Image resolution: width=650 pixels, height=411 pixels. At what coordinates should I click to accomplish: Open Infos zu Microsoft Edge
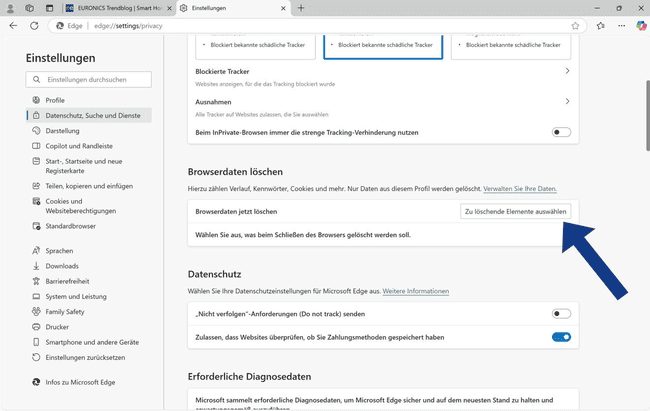pyautogui.click(x=89, y=382)
